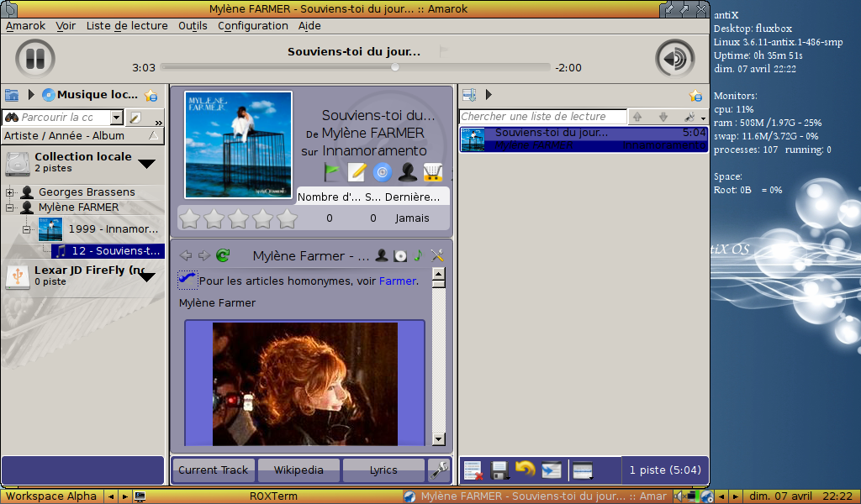Expand the Georges Brassens artist node
861x504 pixels.
(9, 192)
